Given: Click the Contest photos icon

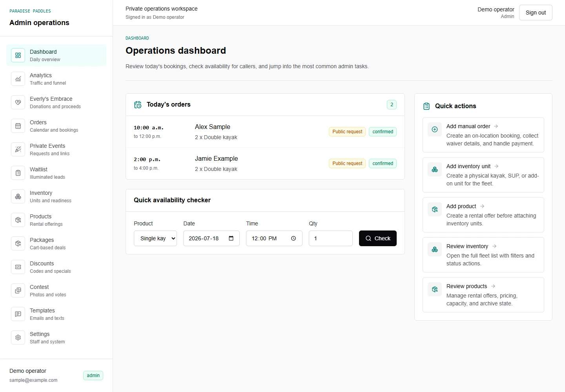Looking at the screenshot, I should click(18, 290).
